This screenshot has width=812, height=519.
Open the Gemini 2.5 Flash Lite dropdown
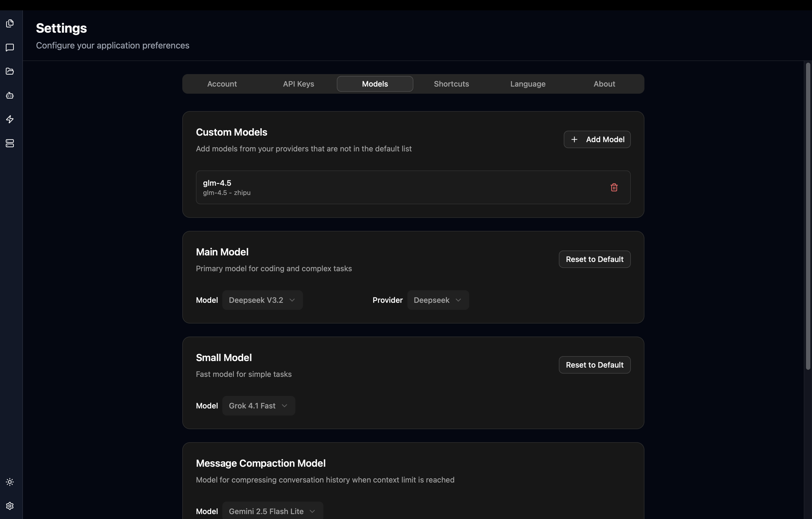click(x=272, y=511)
